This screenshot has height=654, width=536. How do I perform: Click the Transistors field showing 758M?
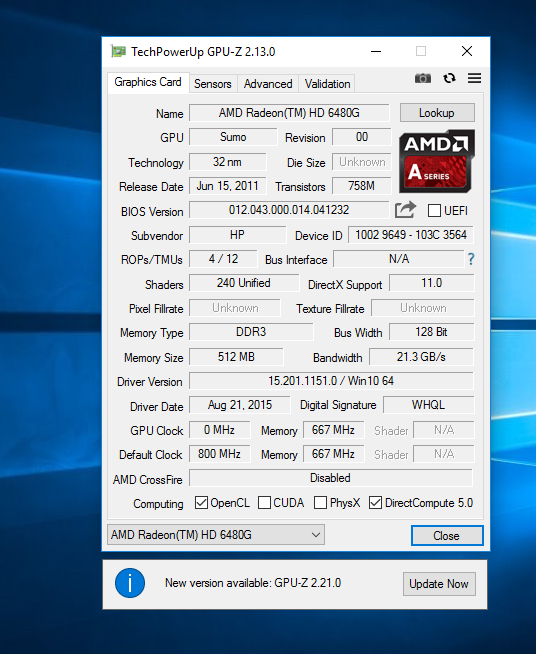[x=362, y=186]
